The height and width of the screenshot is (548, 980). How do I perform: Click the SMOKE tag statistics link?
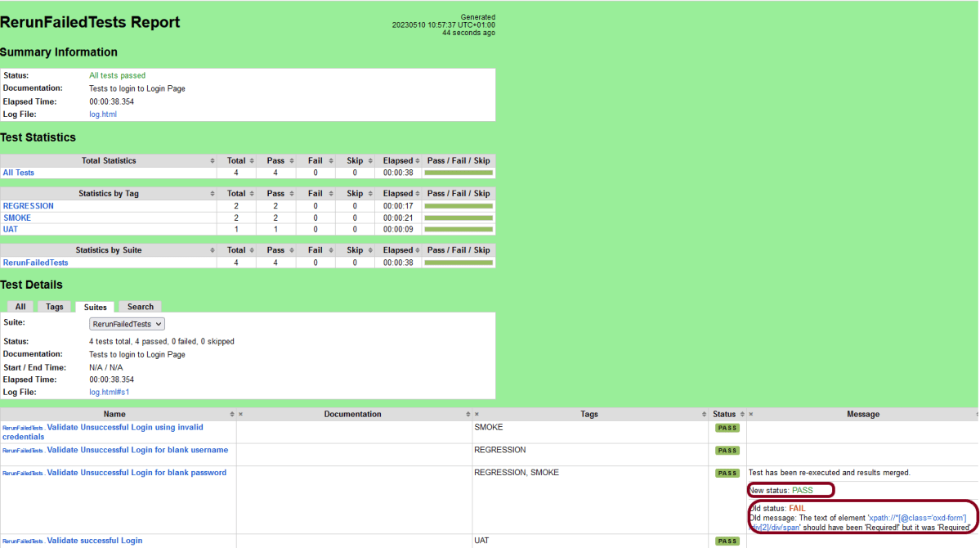[x=17, y=218]
